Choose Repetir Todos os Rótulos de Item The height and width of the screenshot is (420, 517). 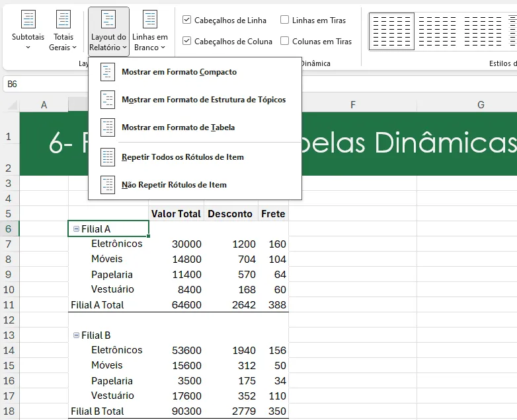coord(195,157)
